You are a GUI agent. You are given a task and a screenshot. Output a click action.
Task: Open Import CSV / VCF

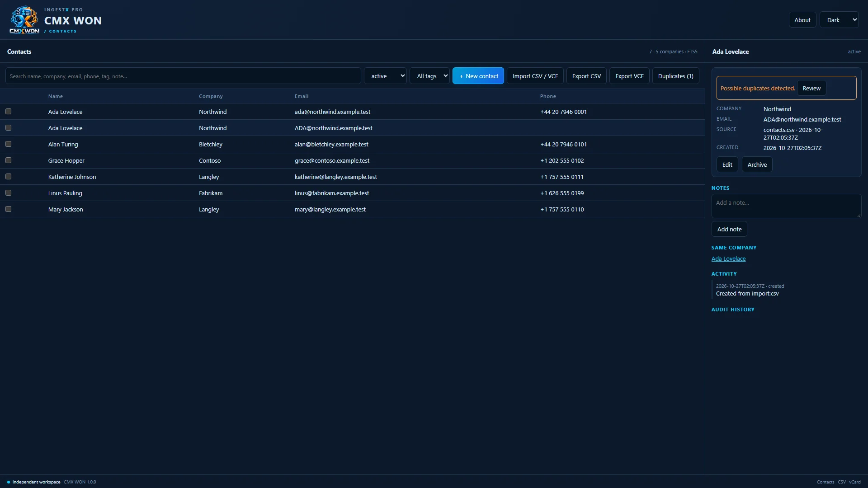(535, 76)
